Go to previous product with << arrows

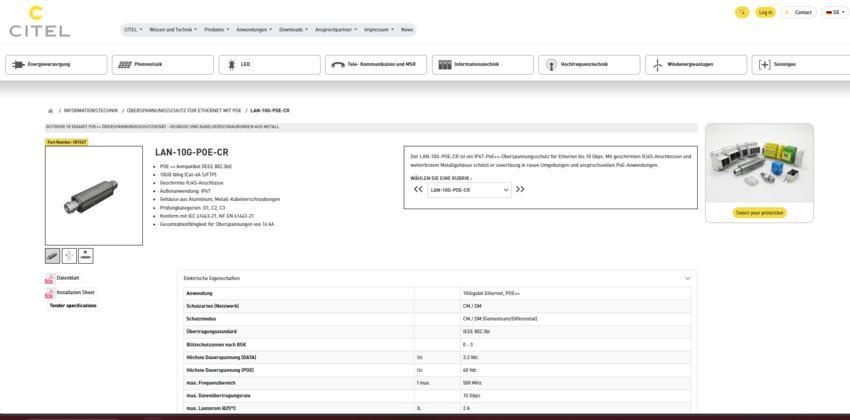pyautogui.click(x=418, y=190)
